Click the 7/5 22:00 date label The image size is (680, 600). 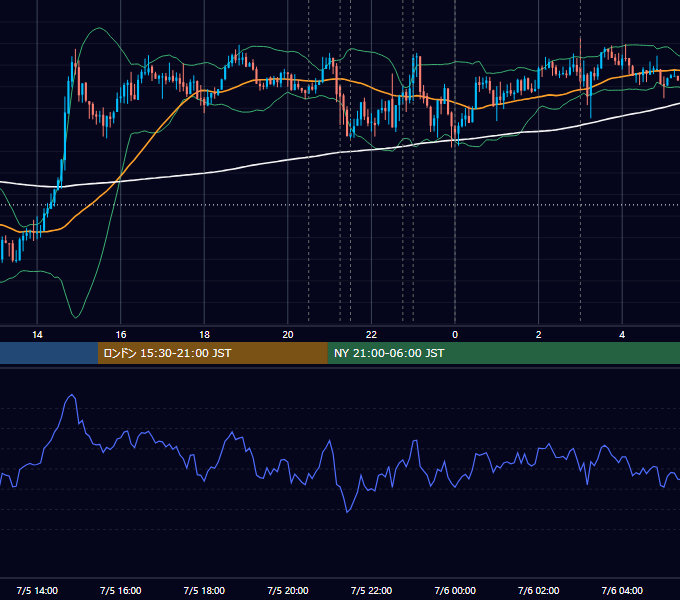[x=371, y=590]
